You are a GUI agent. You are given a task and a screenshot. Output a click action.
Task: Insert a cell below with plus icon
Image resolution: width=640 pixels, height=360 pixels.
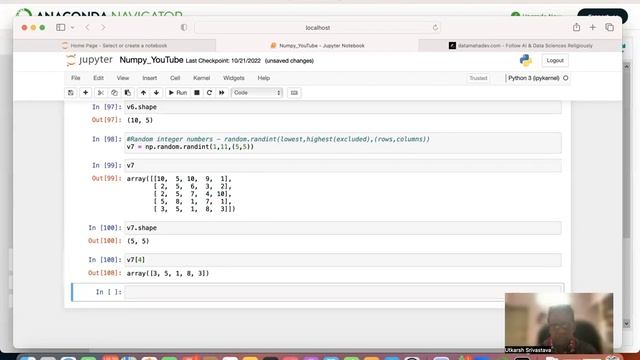(x=85, y=93)
